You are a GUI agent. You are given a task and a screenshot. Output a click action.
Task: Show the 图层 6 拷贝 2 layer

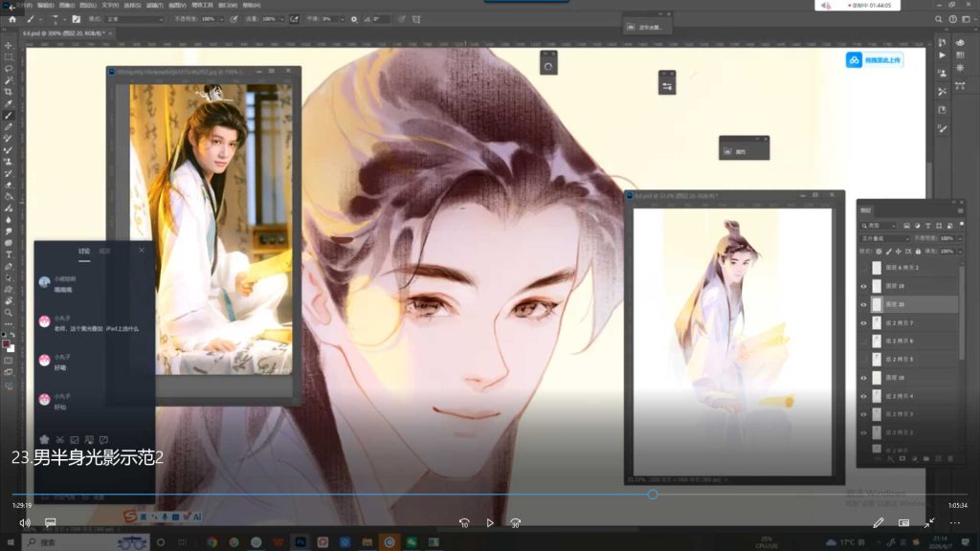point(864,268)
